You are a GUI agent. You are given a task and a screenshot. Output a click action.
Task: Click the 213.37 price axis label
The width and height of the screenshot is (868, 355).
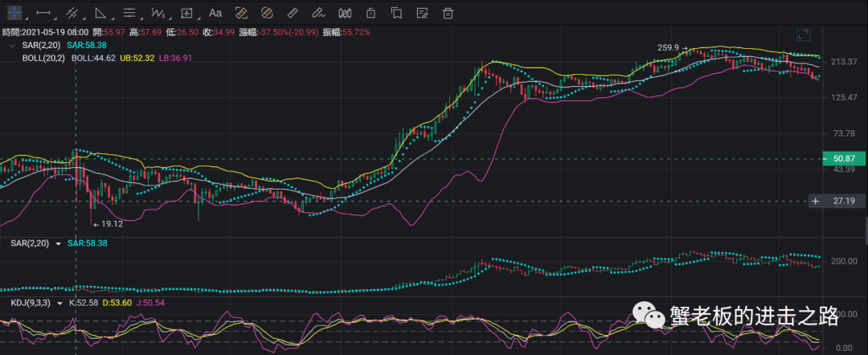point(844,61)
